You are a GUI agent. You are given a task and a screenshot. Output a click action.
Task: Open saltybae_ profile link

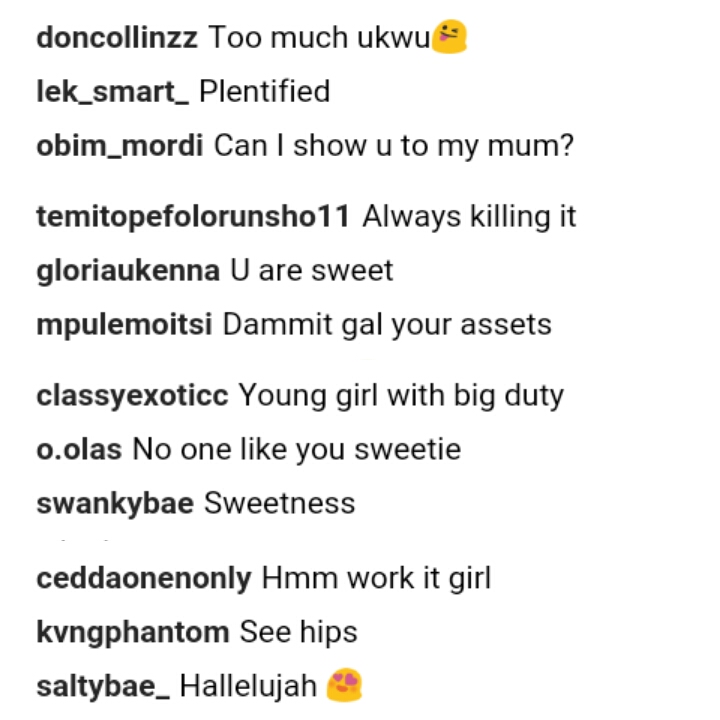(x=103, y=686)
